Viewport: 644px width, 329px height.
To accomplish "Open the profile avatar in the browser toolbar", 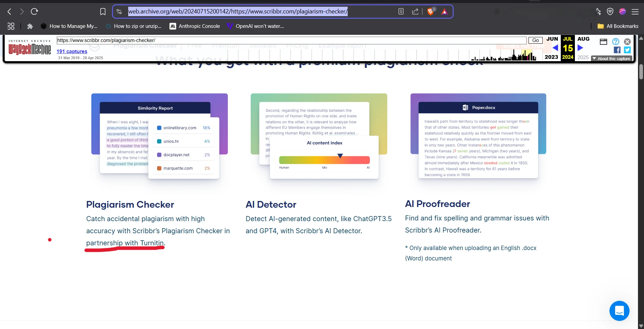I will pyautogui.click(x=623, y=12).
